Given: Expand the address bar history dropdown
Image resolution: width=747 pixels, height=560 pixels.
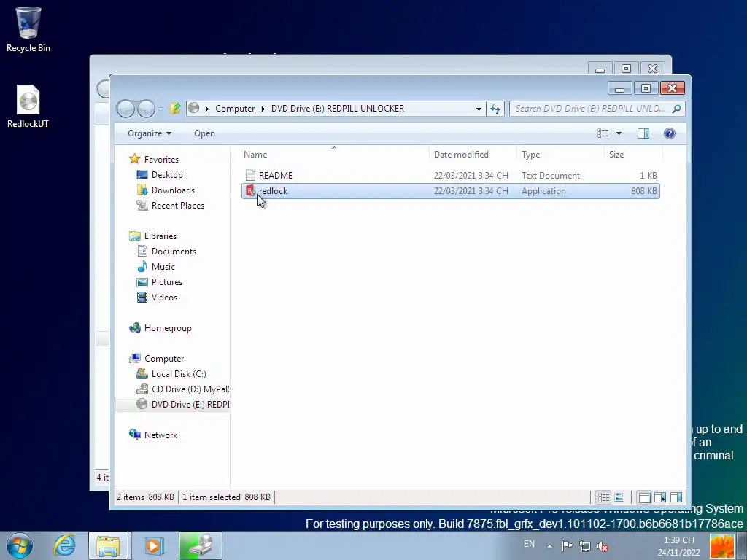Looking at the screenshot, I should (x=479, y=109).
